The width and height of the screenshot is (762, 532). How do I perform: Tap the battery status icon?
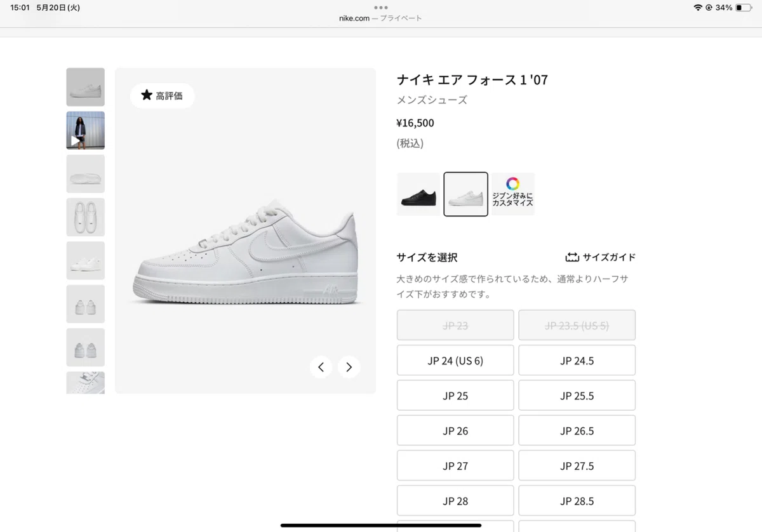(x=743, y=8)
